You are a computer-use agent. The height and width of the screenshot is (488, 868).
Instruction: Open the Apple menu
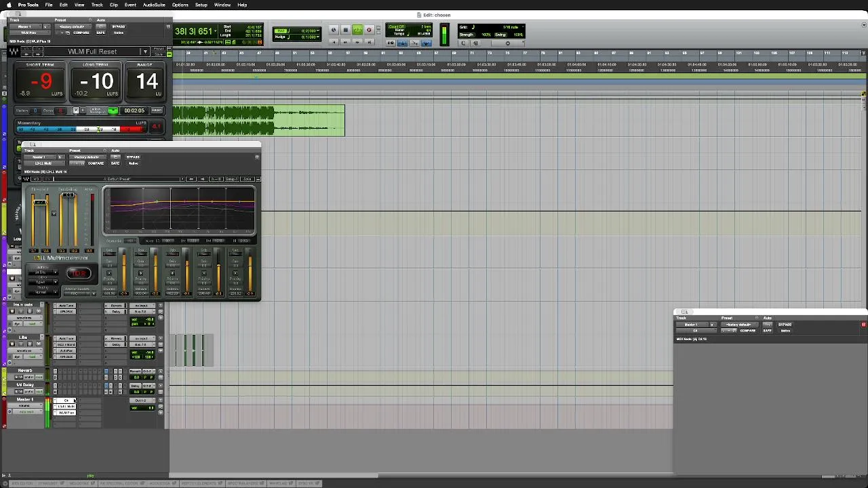(x=9, y=5)
